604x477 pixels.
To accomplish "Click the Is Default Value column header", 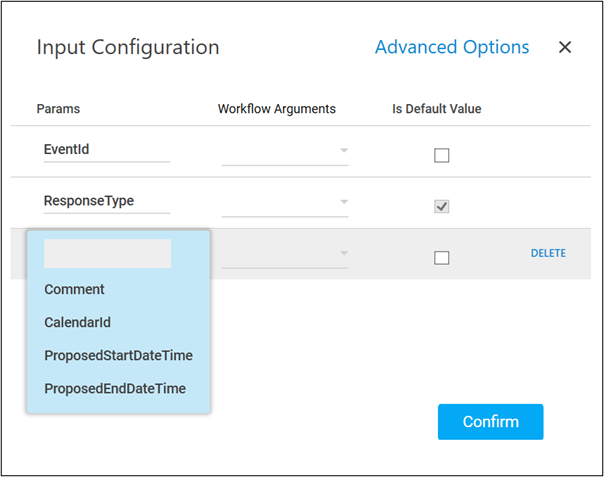I will click(x=436, y=108).
